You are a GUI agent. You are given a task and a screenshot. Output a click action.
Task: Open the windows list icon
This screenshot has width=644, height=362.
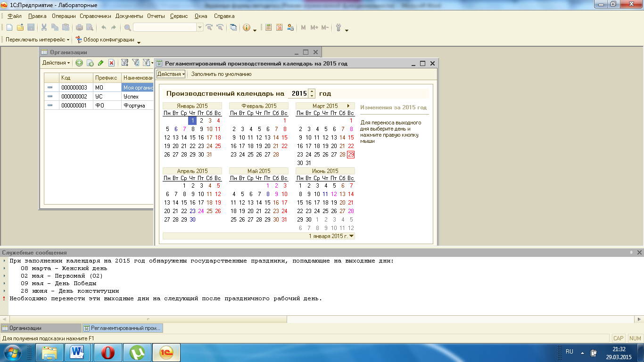pyautogui.click(x=233, y=27)
